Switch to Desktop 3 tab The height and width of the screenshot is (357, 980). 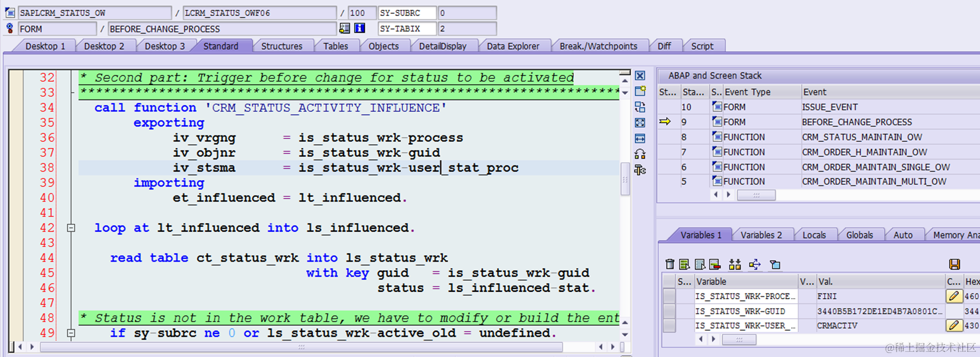(x=165, y=46)
